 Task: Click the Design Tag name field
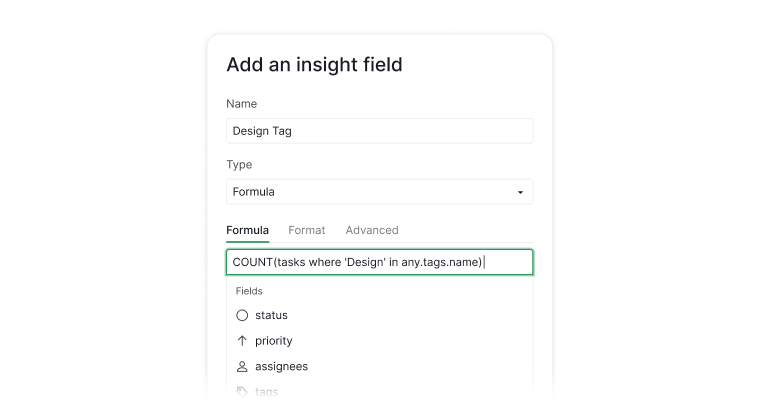379,131
